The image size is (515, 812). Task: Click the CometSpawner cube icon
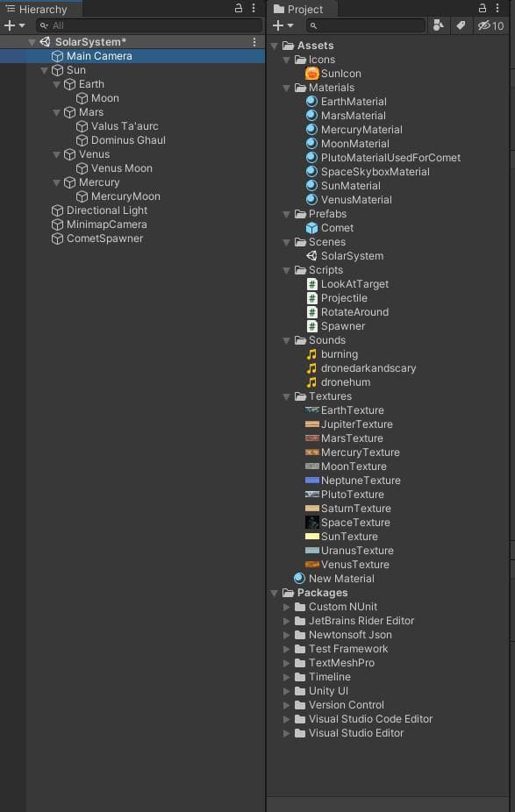pos(57,239)
